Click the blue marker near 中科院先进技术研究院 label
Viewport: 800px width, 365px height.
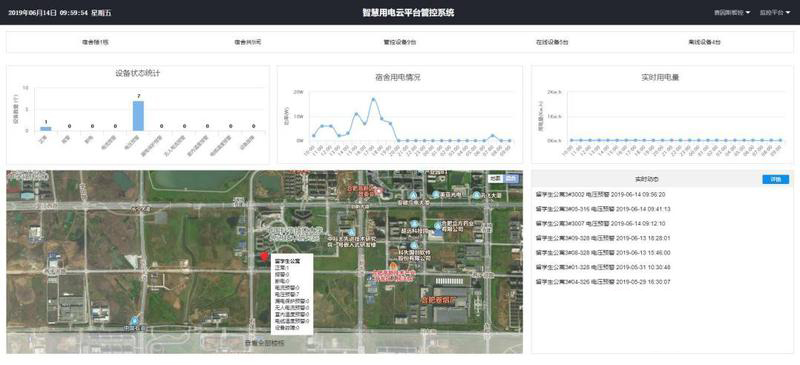(x=351, y=232)
